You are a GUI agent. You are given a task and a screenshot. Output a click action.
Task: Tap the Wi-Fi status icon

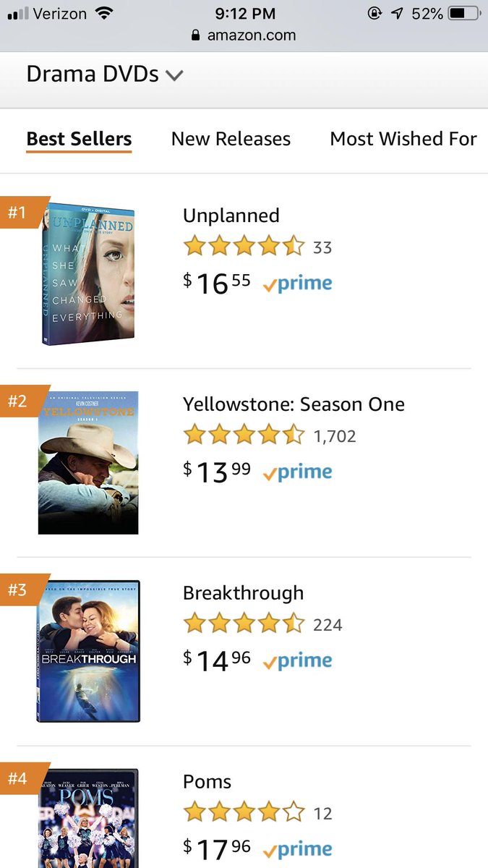(x=105, y=13)
